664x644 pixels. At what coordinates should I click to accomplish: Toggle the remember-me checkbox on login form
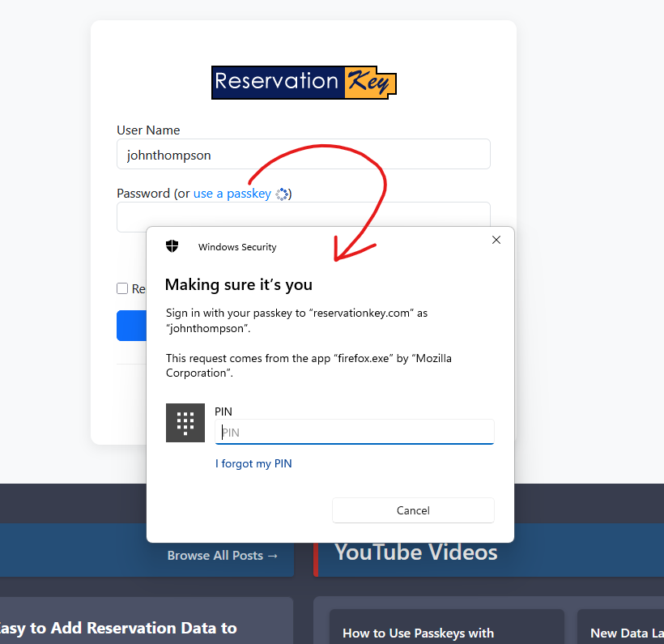pyautogui.click(x=122, y=288)
